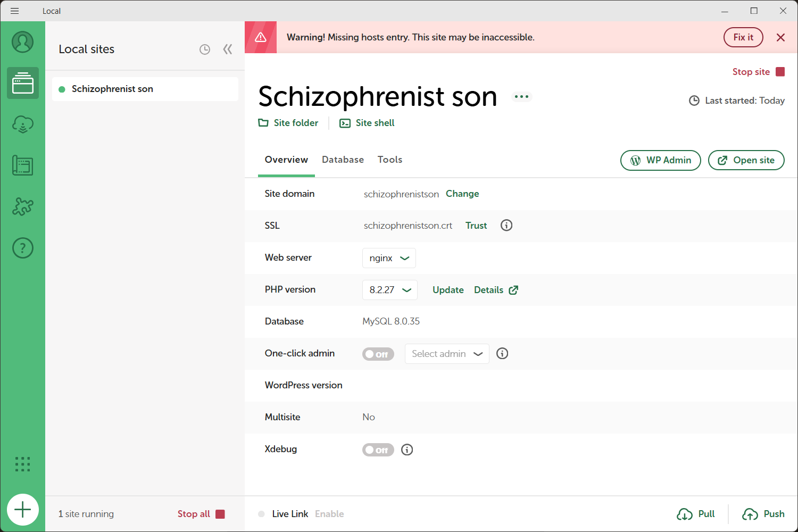Click Stop site
This screenshot has height=532, width=798.
pyautogui.click(x=759, y=72)
